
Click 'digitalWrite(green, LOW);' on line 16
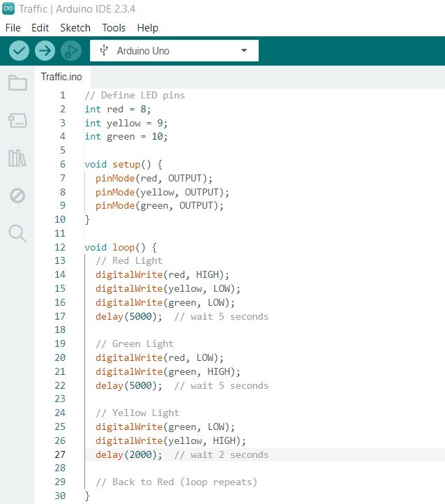165,302
